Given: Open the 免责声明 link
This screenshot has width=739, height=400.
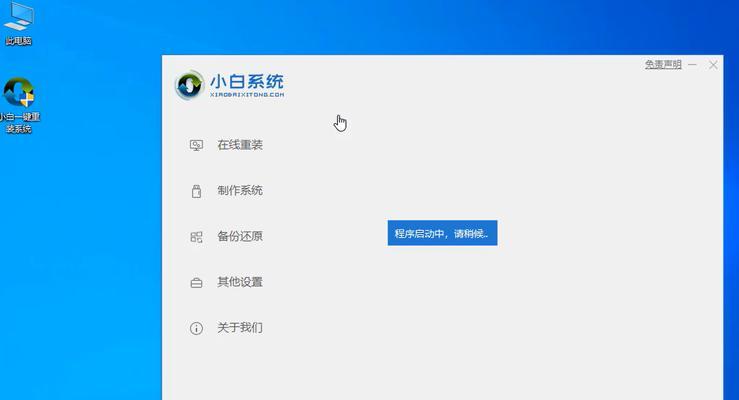Looking at the screenshot, I should (x=663, y=65).
